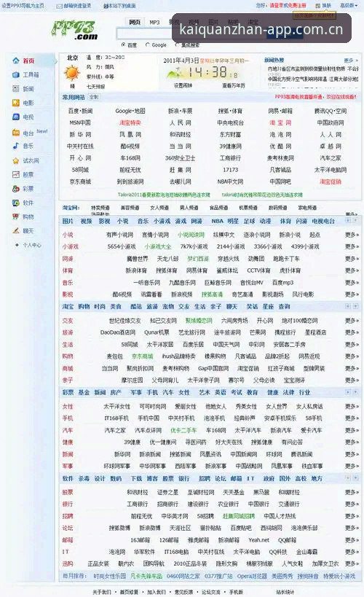Expand 更多 for the 音乐 row

click(x=352, y=283)
